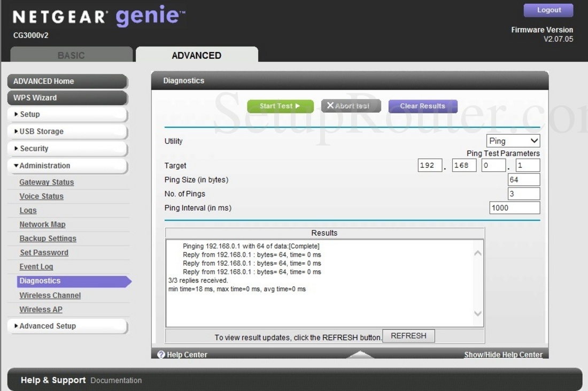Expand the USB Storage section
The width and height of the screenshot is (588, 391).
67,131
